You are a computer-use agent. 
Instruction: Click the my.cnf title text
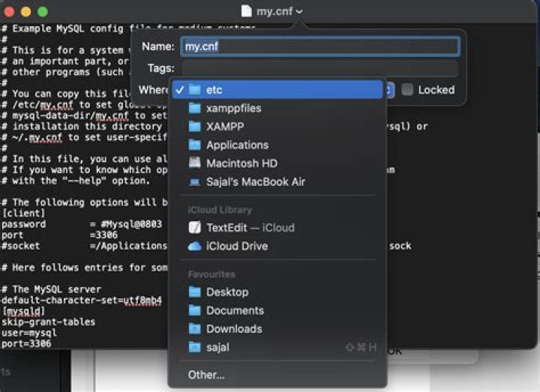pyautogui.click(x=274, y=11)
